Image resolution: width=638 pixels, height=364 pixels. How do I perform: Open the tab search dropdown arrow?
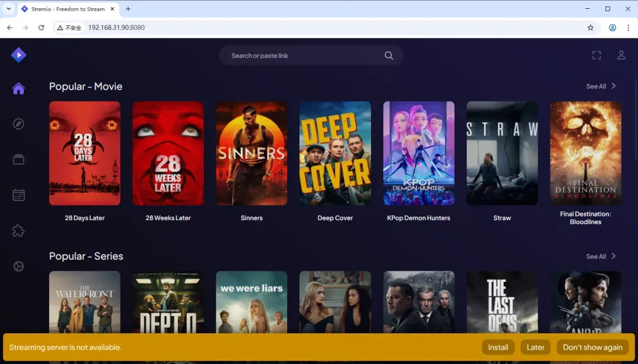click(x=8, y=8)
